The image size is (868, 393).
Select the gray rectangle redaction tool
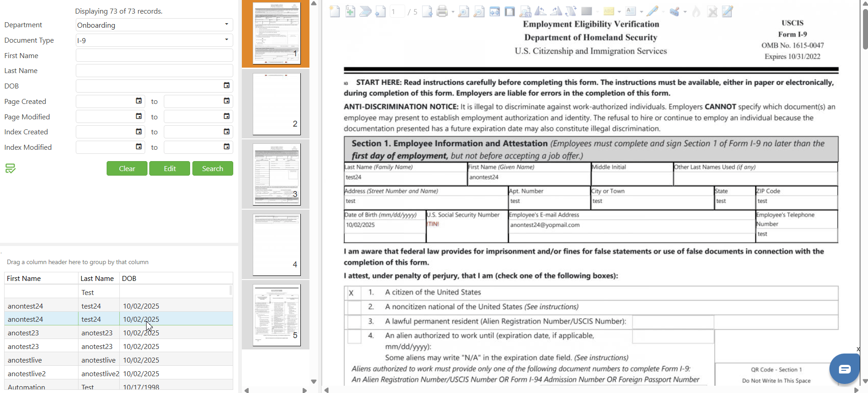[x=587, y=11]
